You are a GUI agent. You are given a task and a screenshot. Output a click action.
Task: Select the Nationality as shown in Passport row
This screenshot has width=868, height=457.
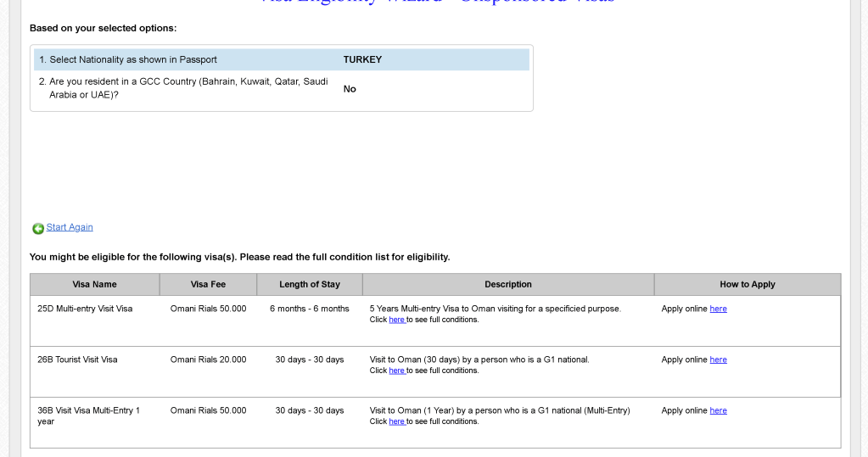(x=281, y=59)
